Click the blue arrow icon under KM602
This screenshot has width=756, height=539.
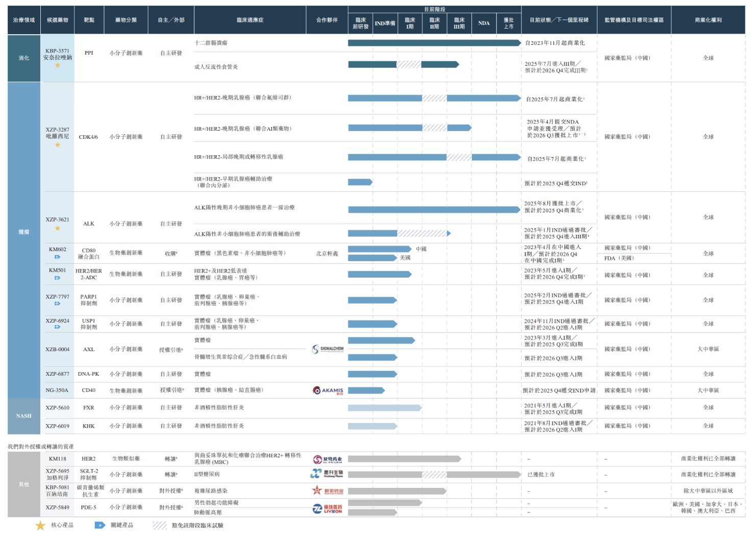tap(58, 257)
